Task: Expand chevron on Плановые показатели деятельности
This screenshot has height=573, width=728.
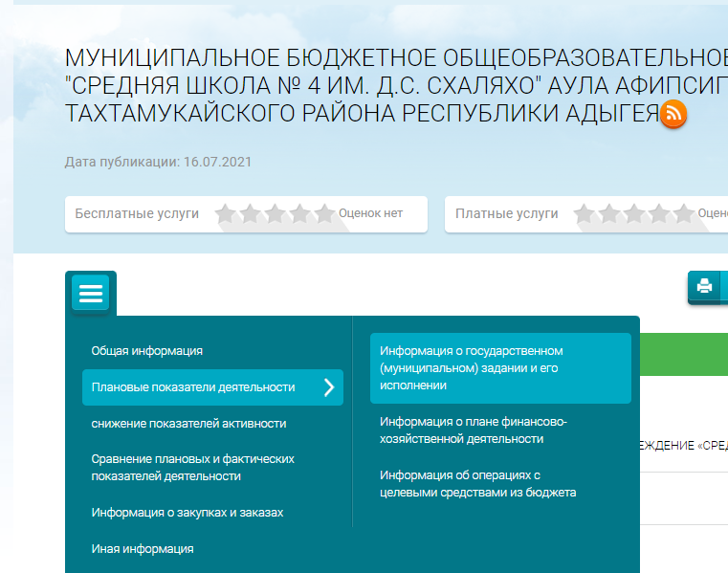Action: tap(329, 387)
